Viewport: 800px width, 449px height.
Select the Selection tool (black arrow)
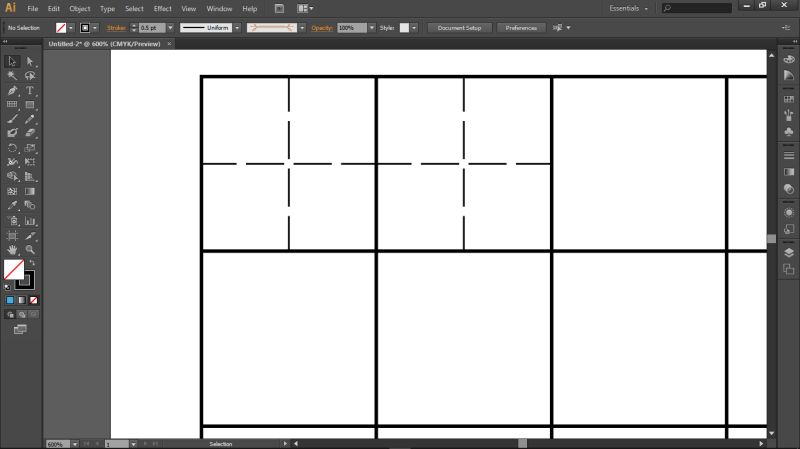click(12, 62)
